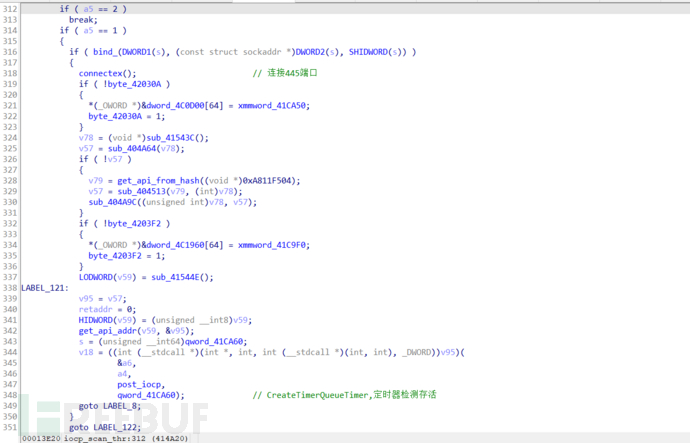Select sub_41543C function reference
This screenshot has height=443, width=690.
[x=170, y=138]
